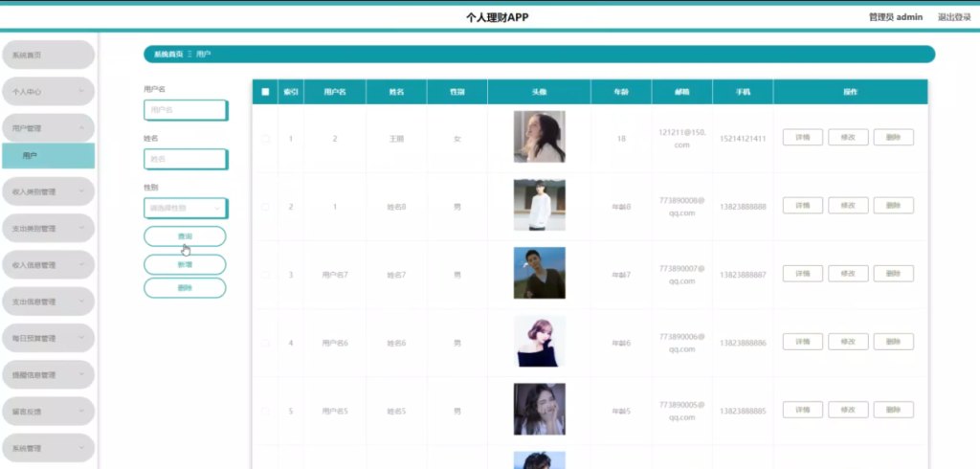Click the 姓名 search input field
This screenshot has height=469, width=980.
click(186, 160)
